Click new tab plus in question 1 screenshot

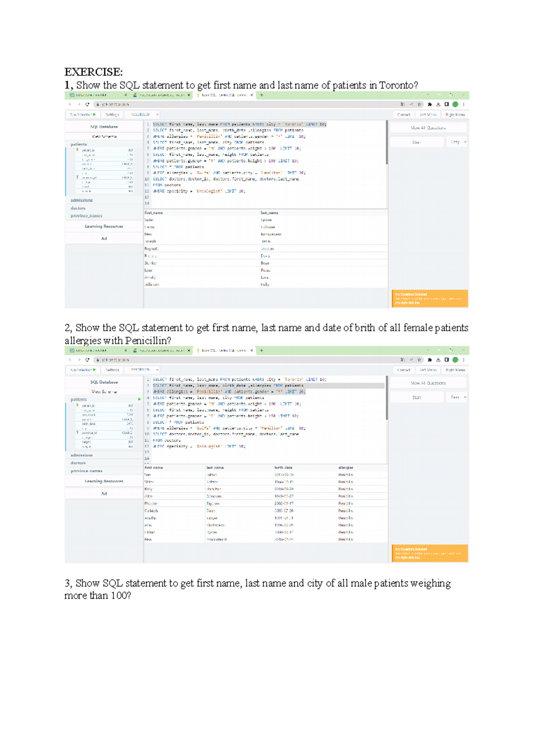coord(262,95)
